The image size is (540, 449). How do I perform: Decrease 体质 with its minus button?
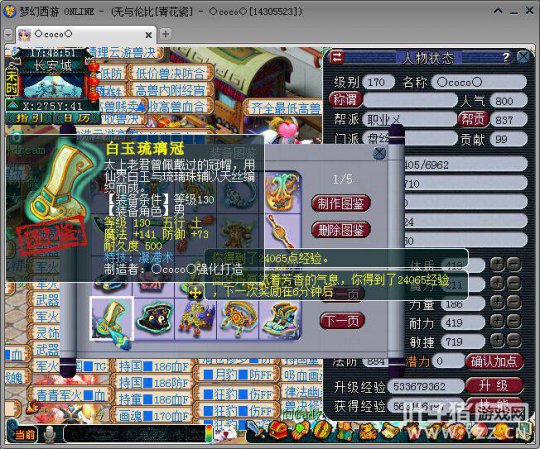(x=514, y=264)
